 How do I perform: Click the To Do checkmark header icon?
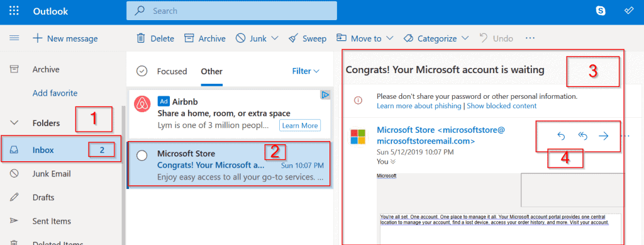click(629, 11)
